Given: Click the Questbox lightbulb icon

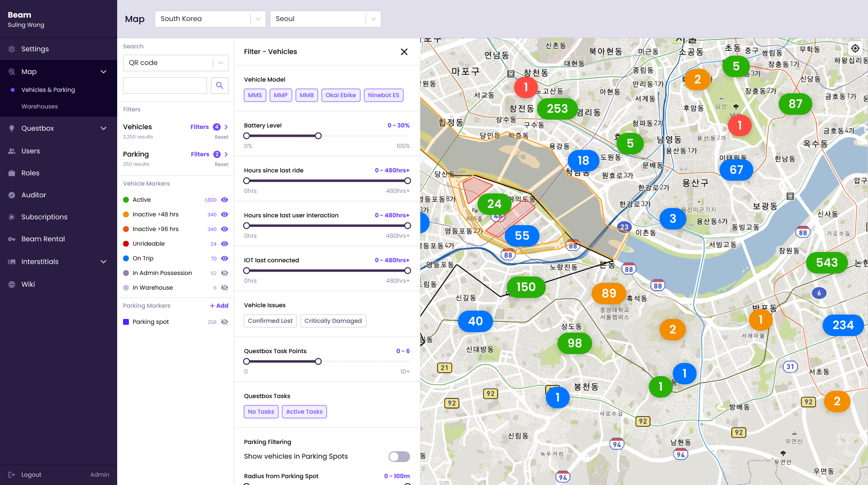Looking at the screenshot, I should point(12,128).
